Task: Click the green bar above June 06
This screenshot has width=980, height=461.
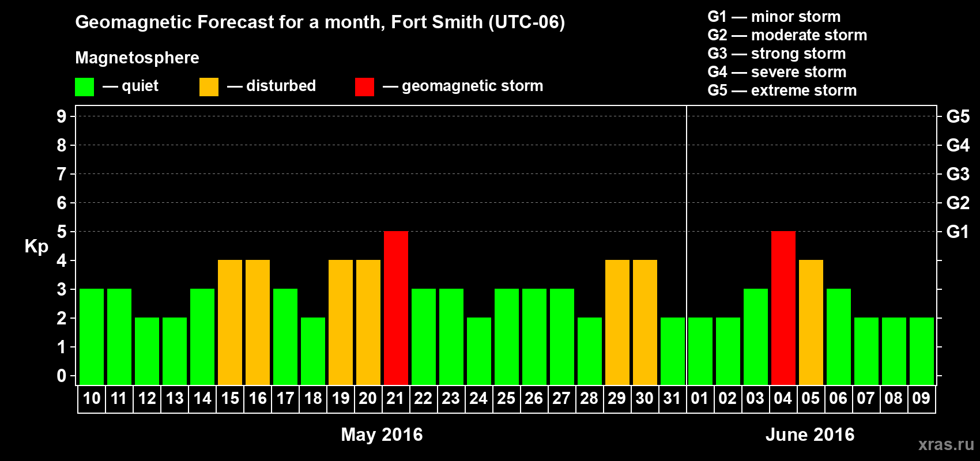Action: click(x=839, y=337)
